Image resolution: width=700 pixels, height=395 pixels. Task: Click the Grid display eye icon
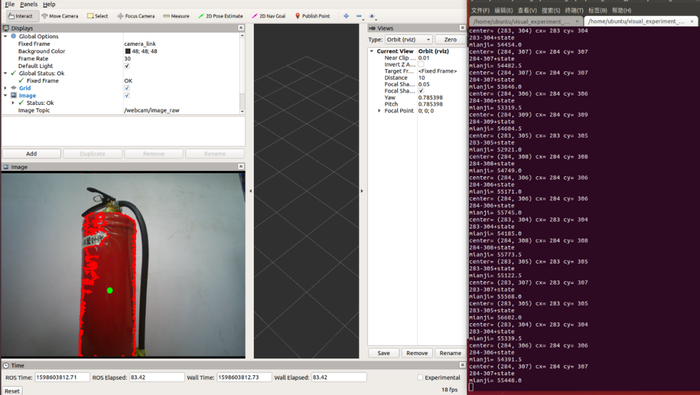coord(13,88)
